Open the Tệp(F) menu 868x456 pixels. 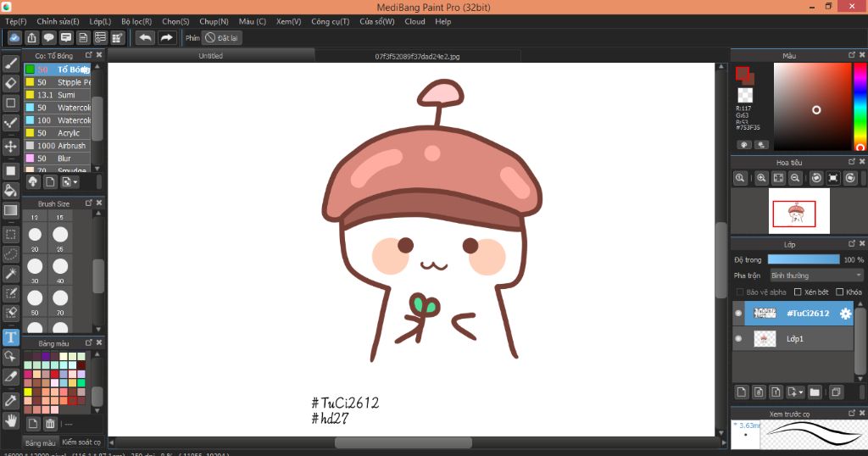15,21
